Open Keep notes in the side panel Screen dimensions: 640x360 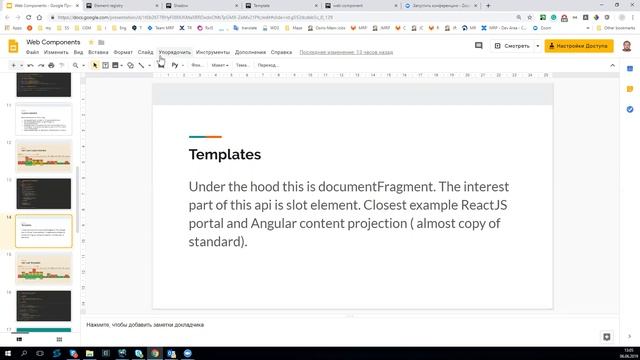(x=630, y=89)
